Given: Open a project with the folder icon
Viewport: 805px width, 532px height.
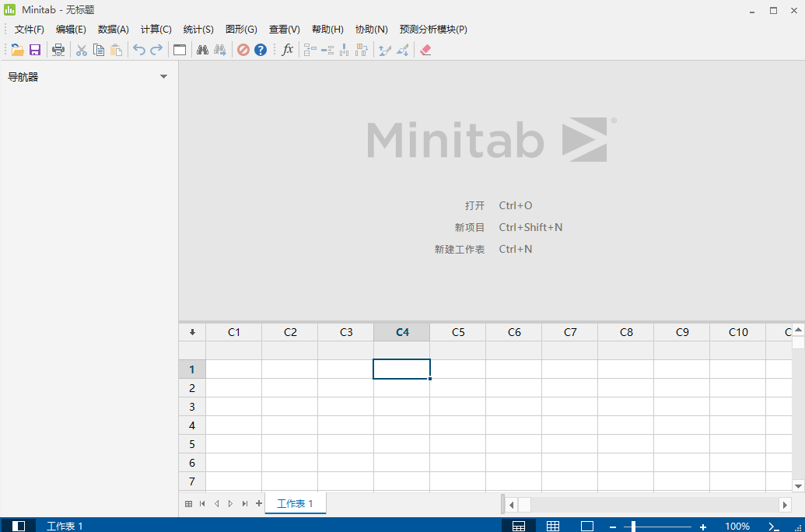Looking at the screenshot, I should pyautogui.click(x=17, y=50).
